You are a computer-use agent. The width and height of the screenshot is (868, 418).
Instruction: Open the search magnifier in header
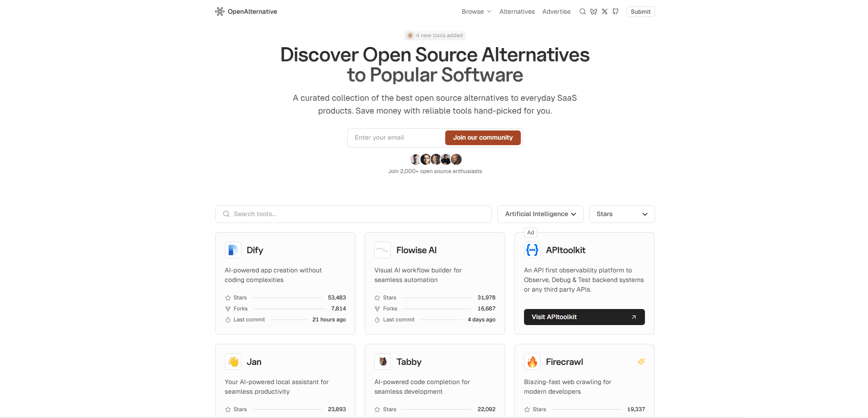click(583, 11)
